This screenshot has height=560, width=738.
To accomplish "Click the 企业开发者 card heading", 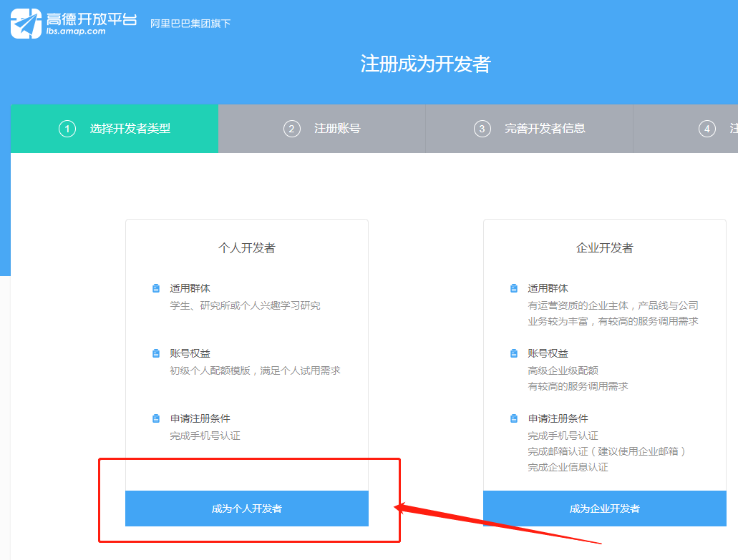I will tap(605, 248).
